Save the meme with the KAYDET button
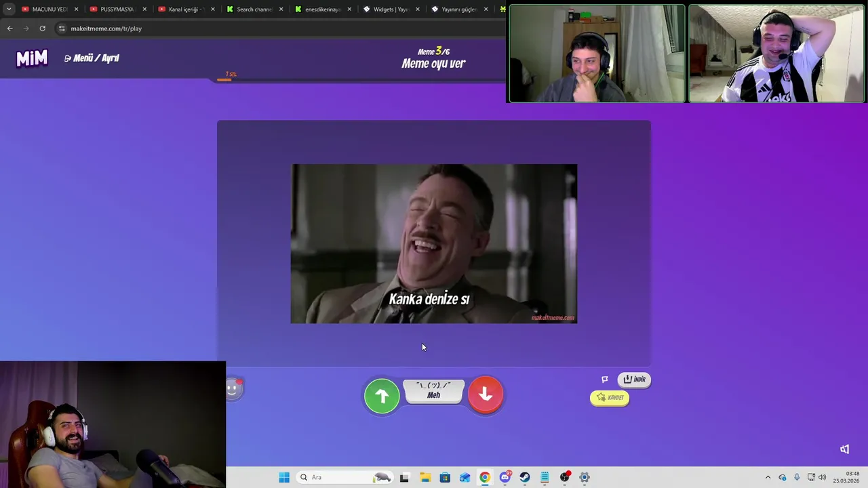Screen dimensions: 868x488 point(610,398)
